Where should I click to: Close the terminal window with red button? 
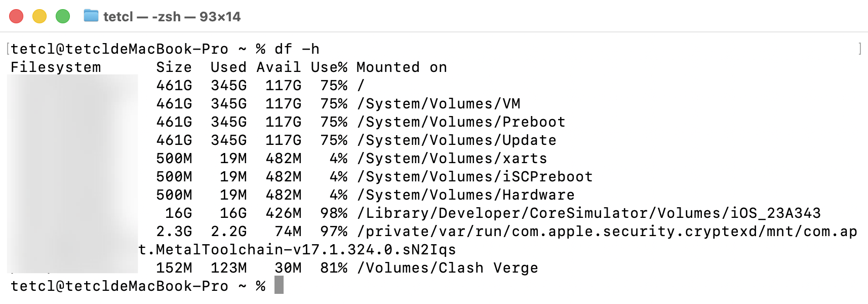click(x=16, y=16)
